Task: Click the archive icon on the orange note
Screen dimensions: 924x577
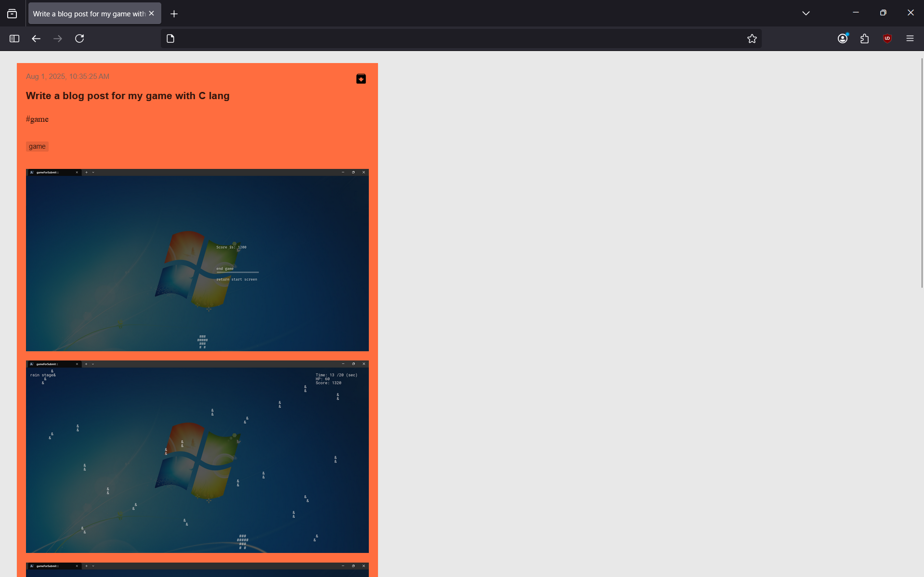Action: 361,79
